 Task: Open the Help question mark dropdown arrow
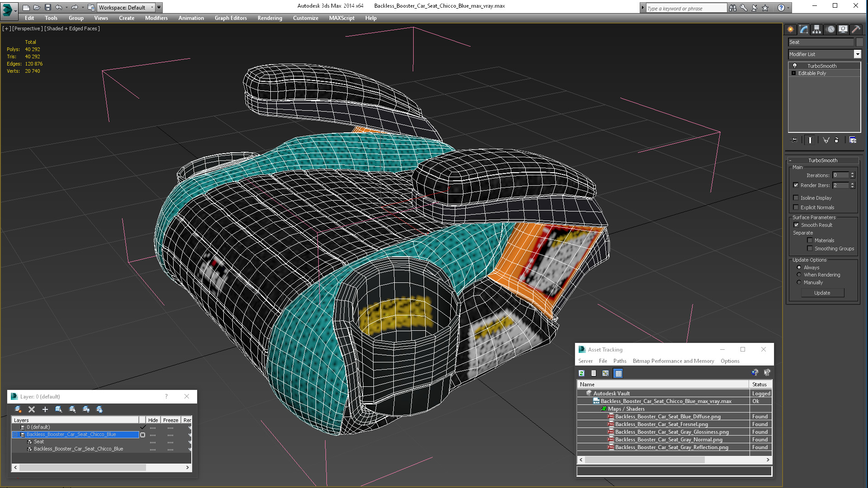pyautogui.click(x=788, y=8)
